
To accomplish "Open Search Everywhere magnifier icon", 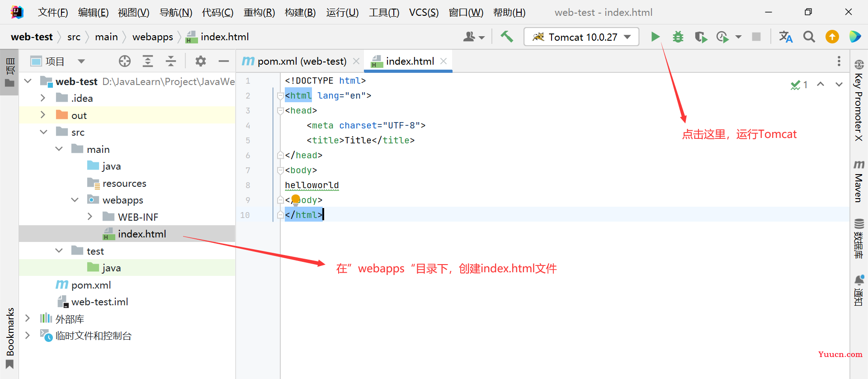I will 809,37.
